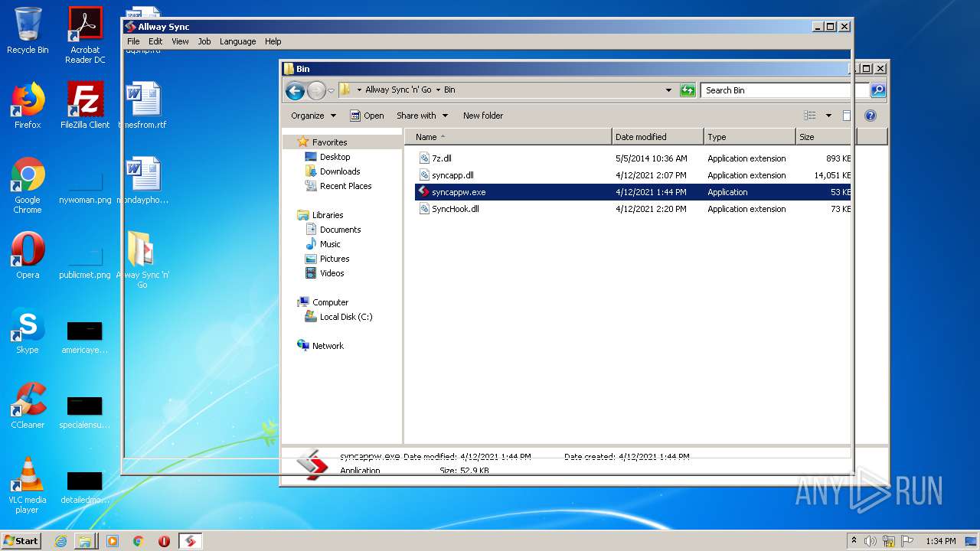980x551 pixels.
Task: Open the Start menu
Action: point(21,541)
